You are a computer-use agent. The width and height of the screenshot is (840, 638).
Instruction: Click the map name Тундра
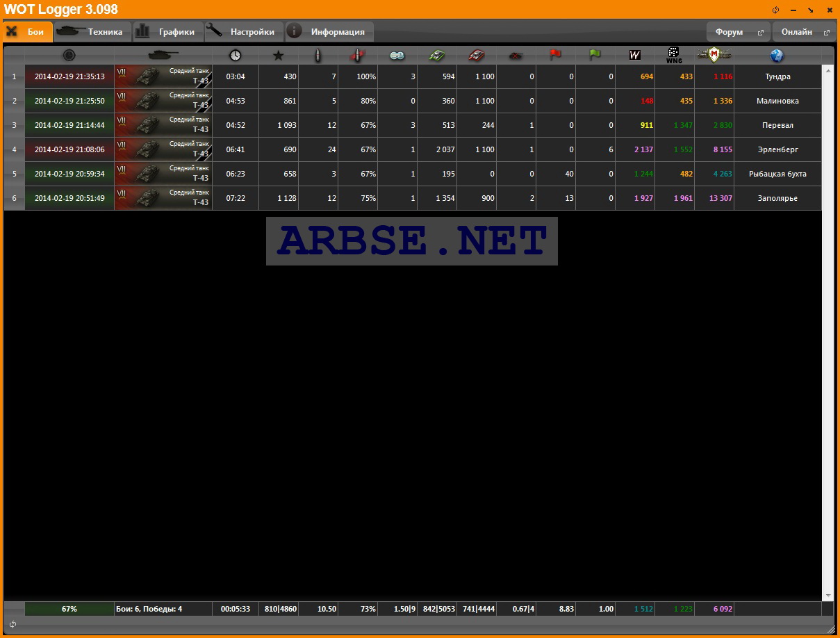(777, 76)
